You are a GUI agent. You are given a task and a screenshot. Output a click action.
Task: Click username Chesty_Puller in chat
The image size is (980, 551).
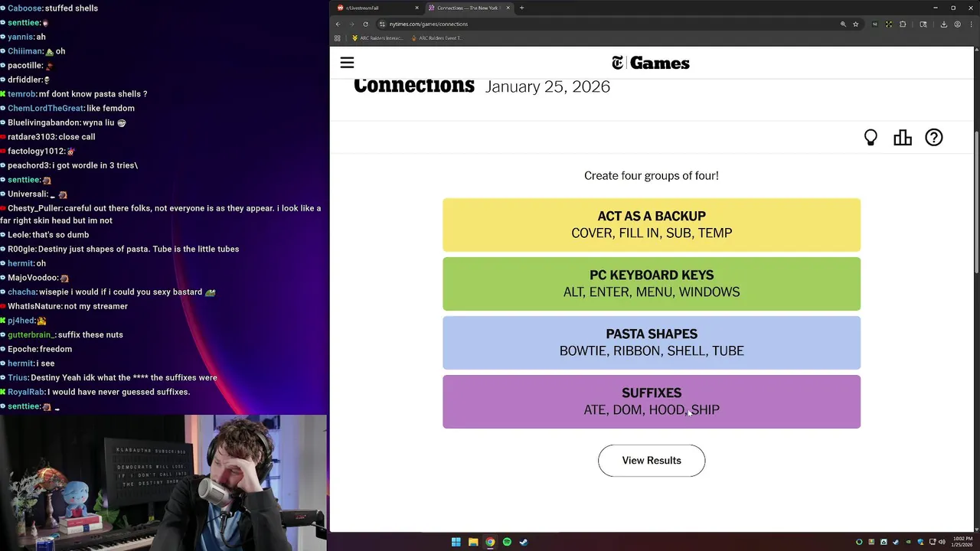click(34, 208)
